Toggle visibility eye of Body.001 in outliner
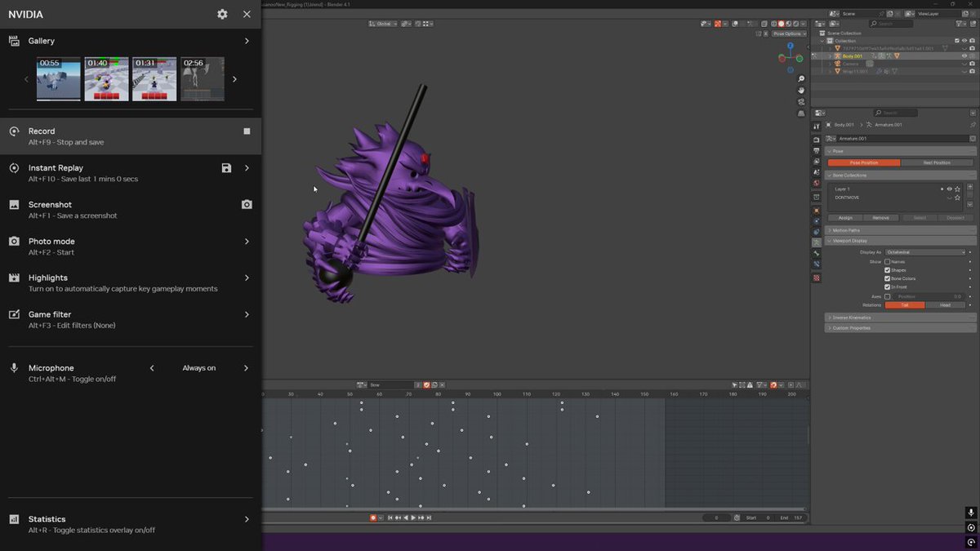Image resolution: width=980 pixels, height=551 pixels. (x=964, y=56)
